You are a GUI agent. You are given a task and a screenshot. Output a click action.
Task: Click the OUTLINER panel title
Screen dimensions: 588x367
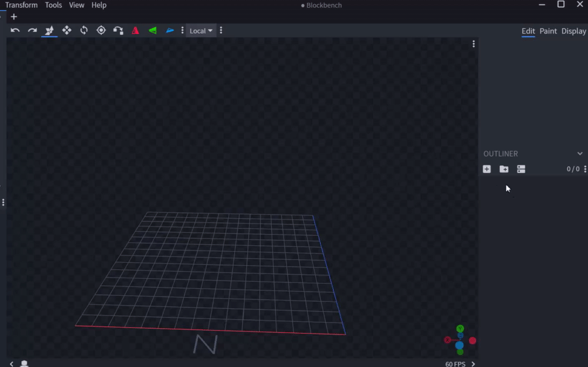click(x=500, y=154)
